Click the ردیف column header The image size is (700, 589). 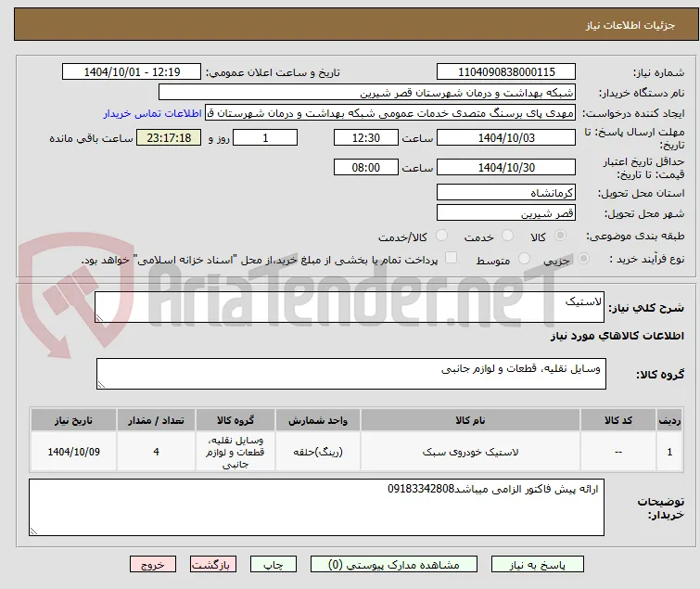(669, 420)
